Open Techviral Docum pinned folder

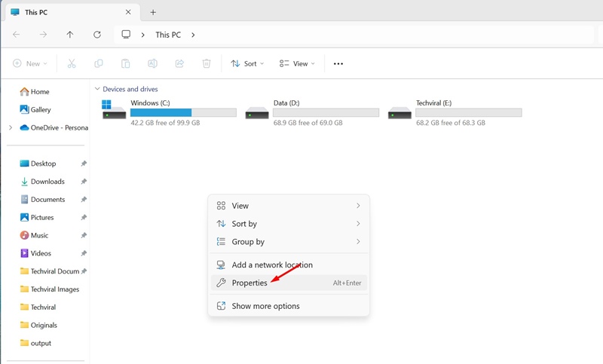click(x=50, y=271)
